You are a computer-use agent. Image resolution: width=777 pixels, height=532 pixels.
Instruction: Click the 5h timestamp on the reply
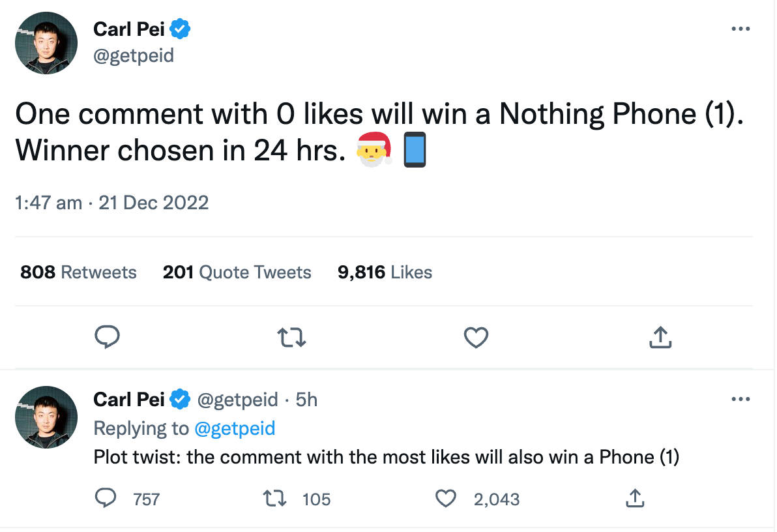308,399
